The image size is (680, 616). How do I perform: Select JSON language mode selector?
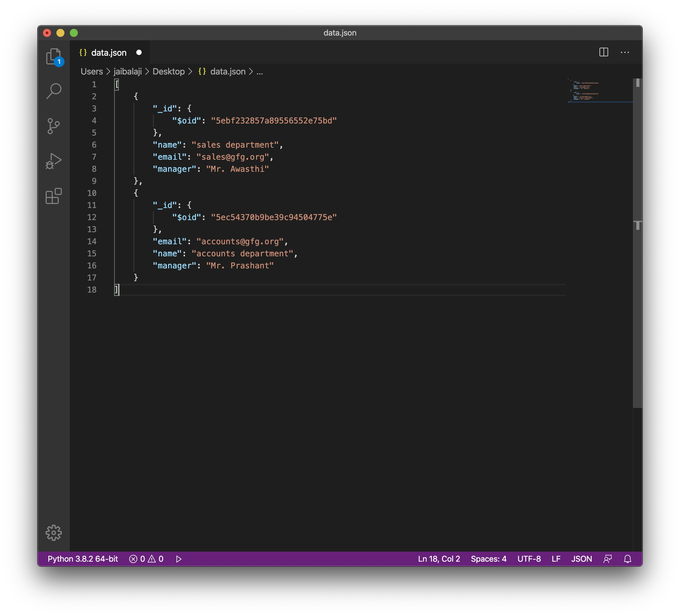581,559
